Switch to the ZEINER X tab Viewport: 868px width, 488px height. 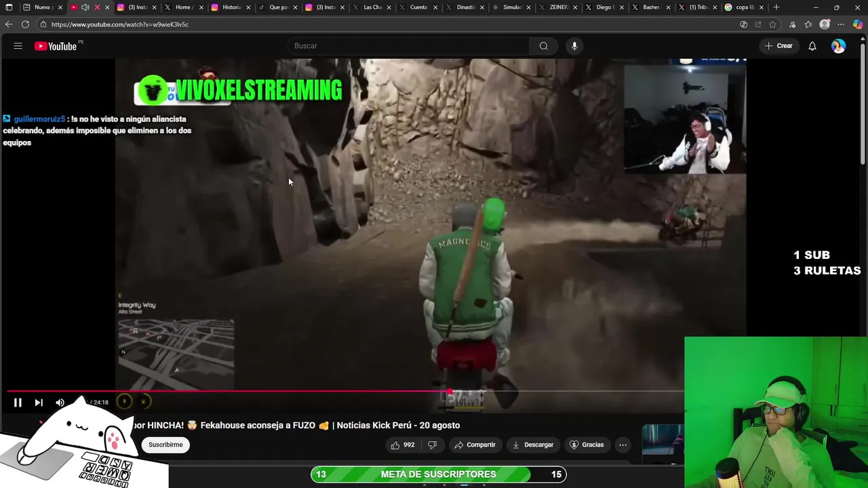557,7
